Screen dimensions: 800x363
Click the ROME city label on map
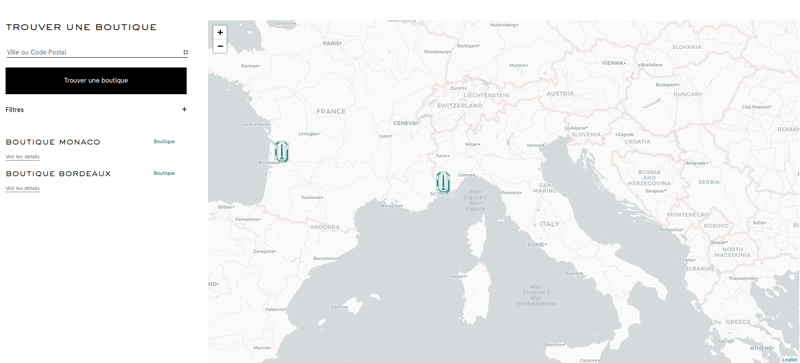[536, 245]
